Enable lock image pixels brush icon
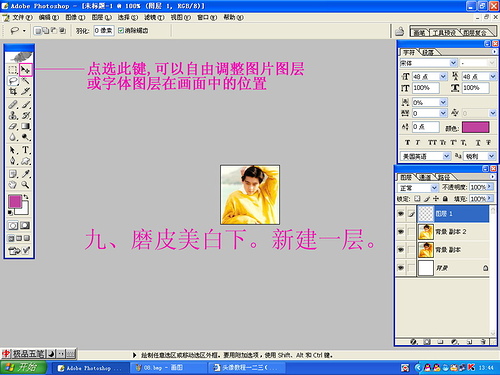The width and height of the screenshot is (500, 375). click(427, 199)
